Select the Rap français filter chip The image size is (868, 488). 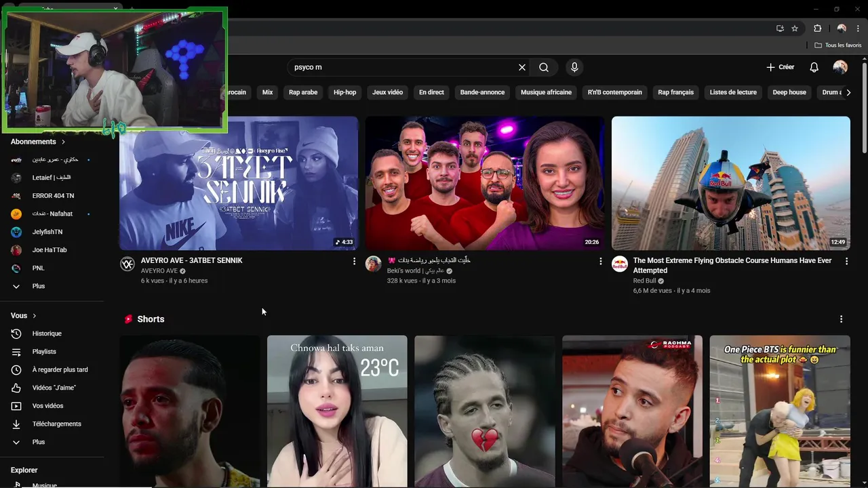pyautogui.click(x=676, y=92)
